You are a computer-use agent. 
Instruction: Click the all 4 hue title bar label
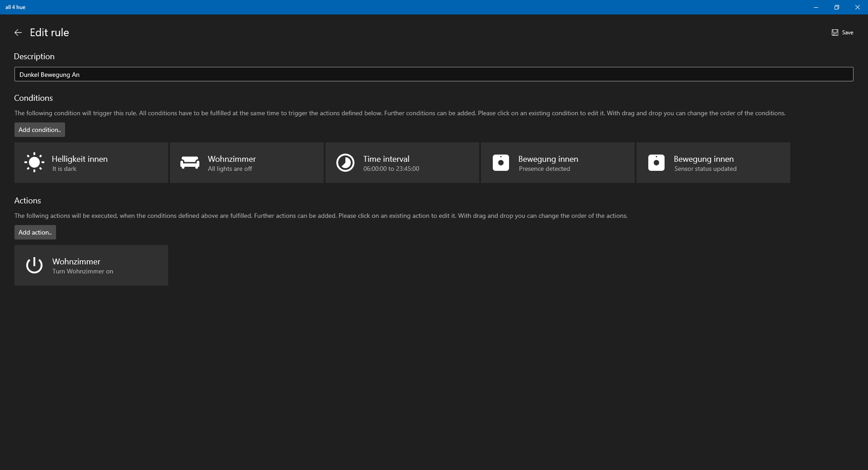coord(15,7)
